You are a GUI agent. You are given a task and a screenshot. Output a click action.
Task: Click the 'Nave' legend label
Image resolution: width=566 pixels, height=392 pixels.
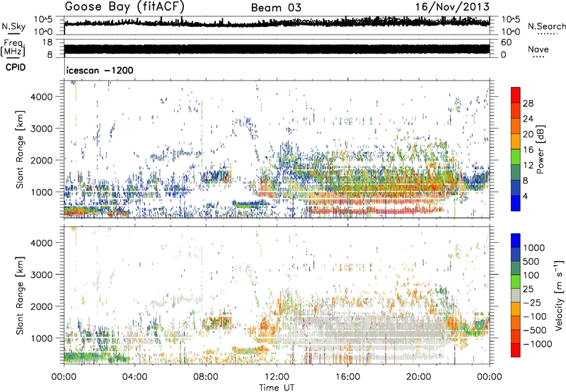tap(538, 49)
